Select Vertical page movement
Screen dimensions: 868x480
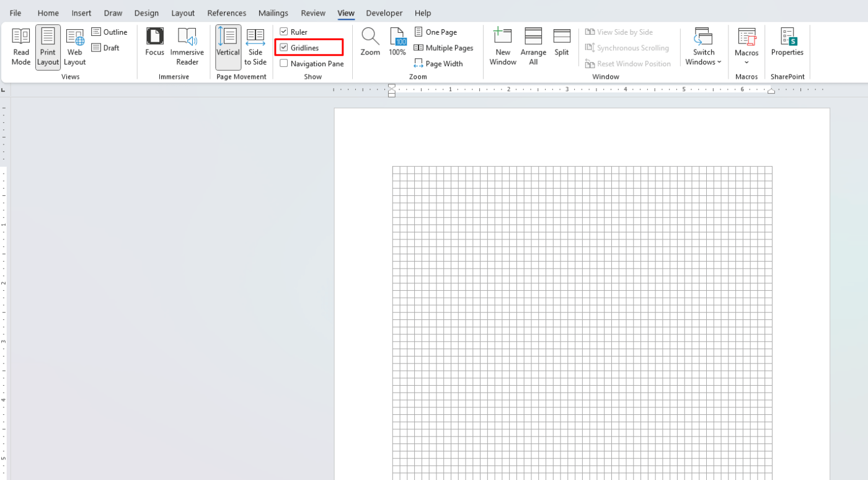pyautogui.click(x=228, y=47)
